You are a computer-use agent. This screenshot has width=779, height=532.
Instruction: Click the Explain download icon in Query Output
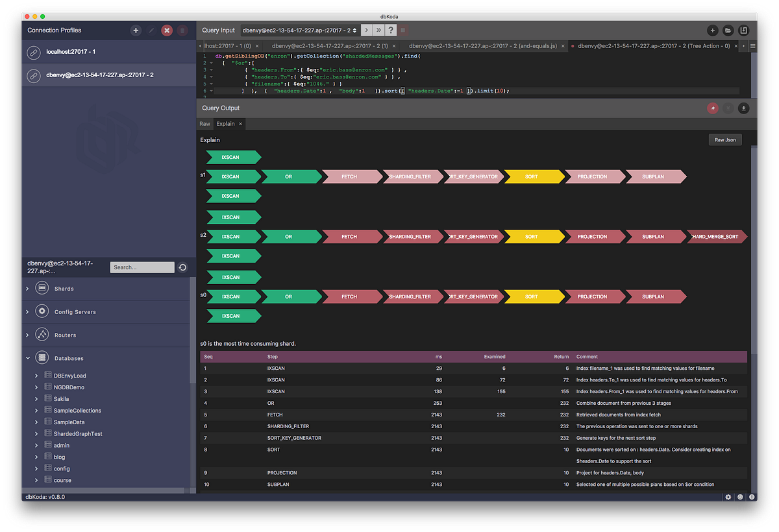point(744,108)
